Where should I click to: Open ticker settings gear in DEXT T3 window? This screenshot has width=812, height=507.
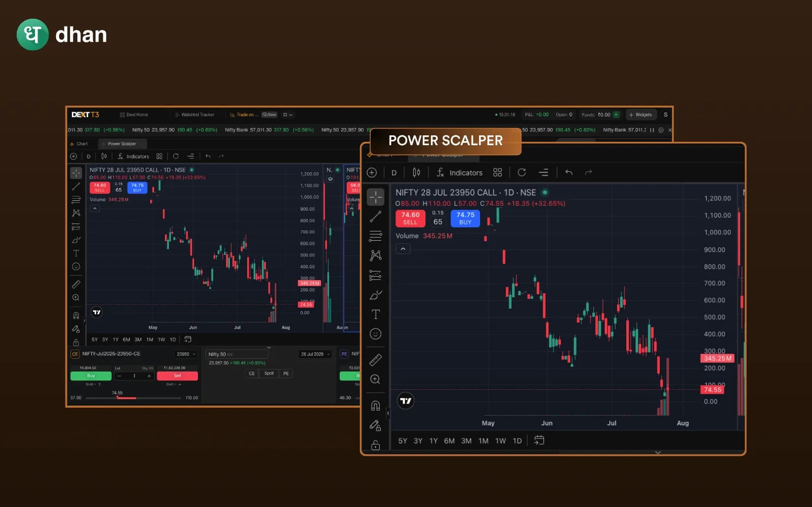pos(661,130)
